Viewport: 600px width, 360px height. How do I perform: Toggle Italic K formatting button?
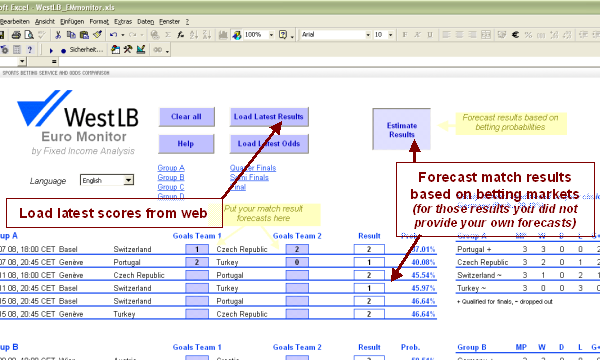tap(417, 35)
